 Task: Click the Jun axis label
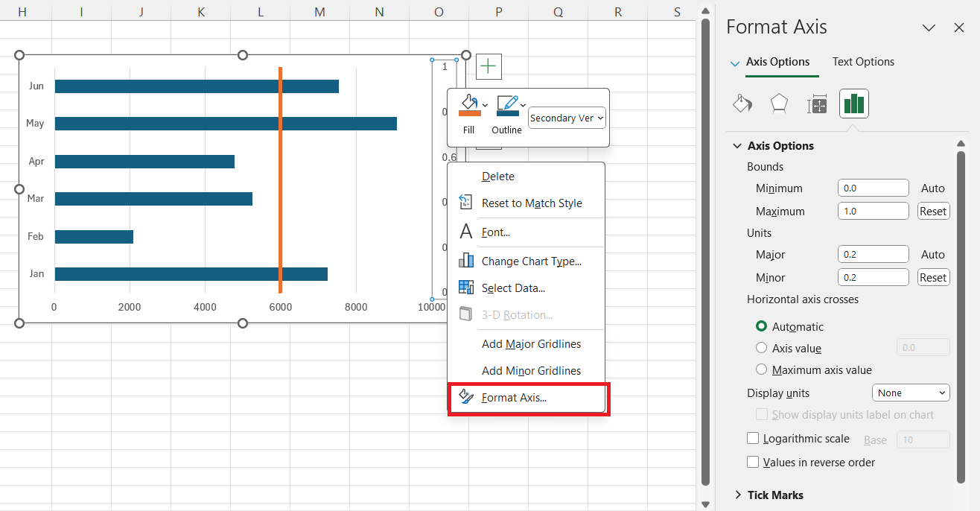click(36, 86)
